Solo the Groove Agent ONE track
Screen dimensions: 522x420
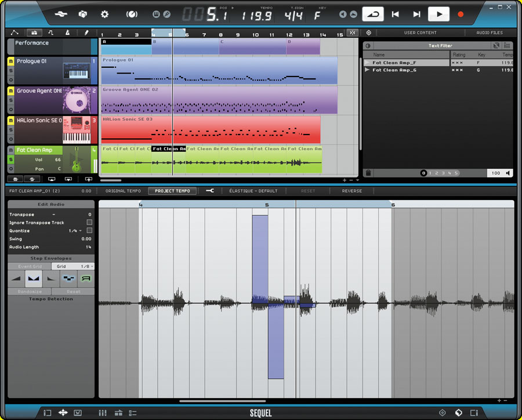(10, 100)
